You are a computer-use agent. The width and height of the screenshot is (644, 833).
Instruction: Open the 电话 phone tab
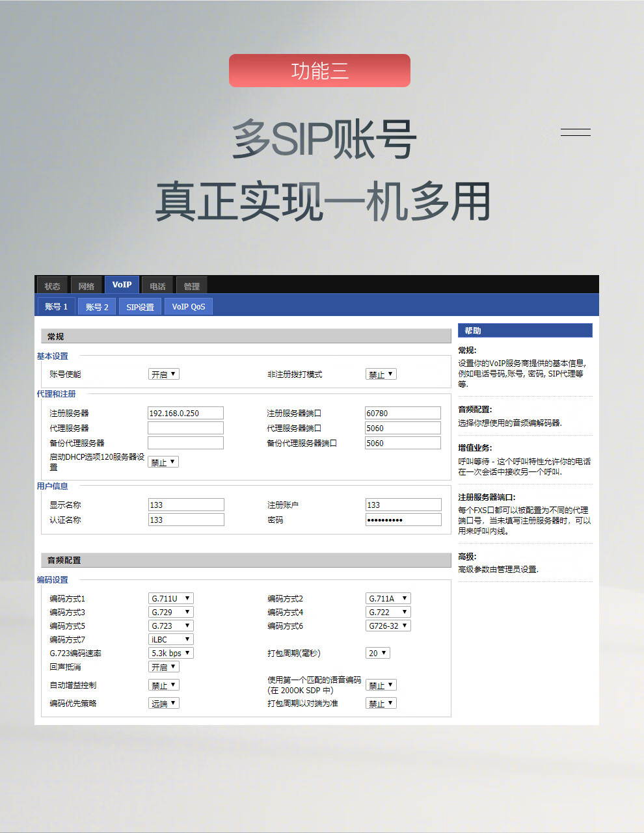point(157,286)
